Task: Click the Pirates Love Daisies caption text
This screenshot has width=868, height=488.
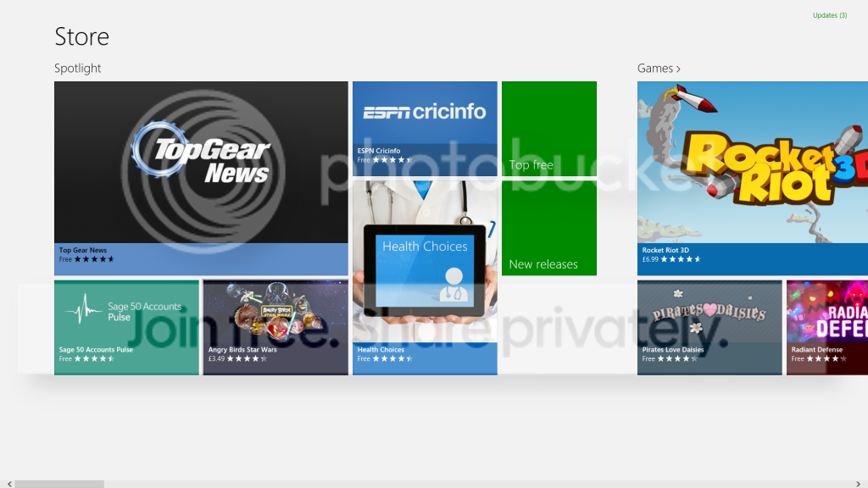Action: pyautogui.click(x=673, y=350)
